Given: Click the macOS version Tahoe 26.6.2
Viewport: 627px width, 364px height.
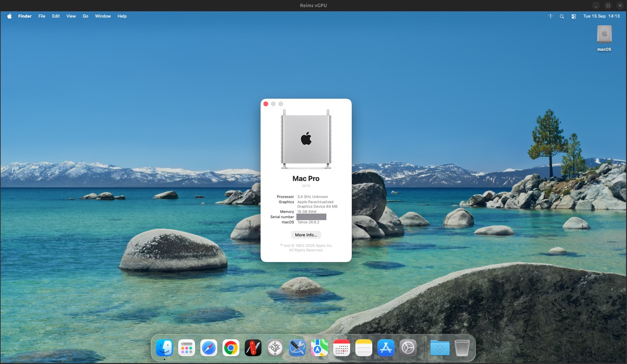Looking at the screenshot, I should coord(308,222).
